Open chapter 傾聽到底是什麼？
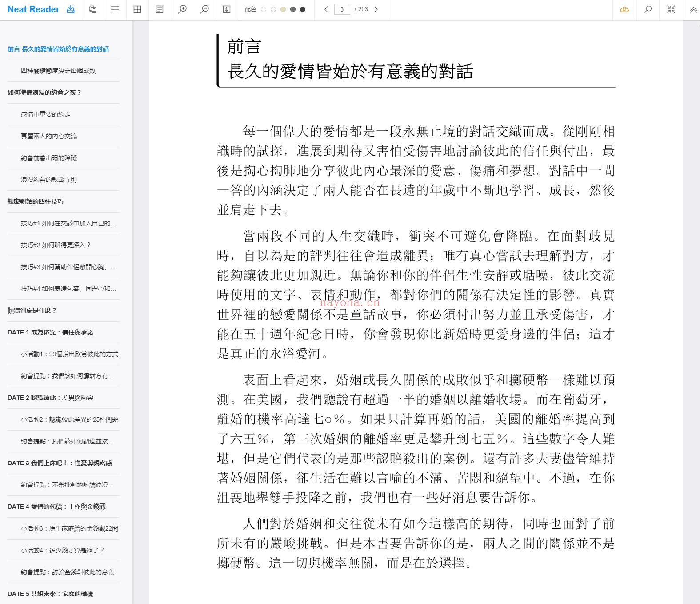This screenshot has height=604, width=700. (x=32, y=310)
